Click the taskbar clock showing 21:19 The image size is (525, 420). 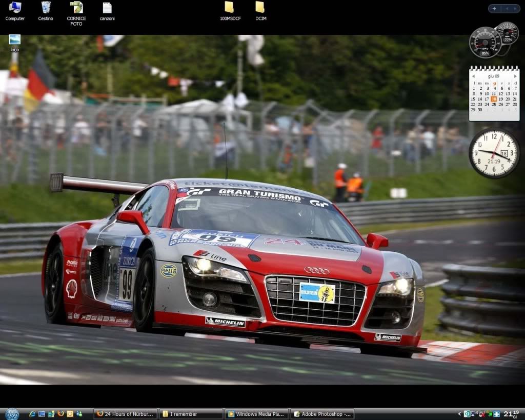[x=511, y=414]
